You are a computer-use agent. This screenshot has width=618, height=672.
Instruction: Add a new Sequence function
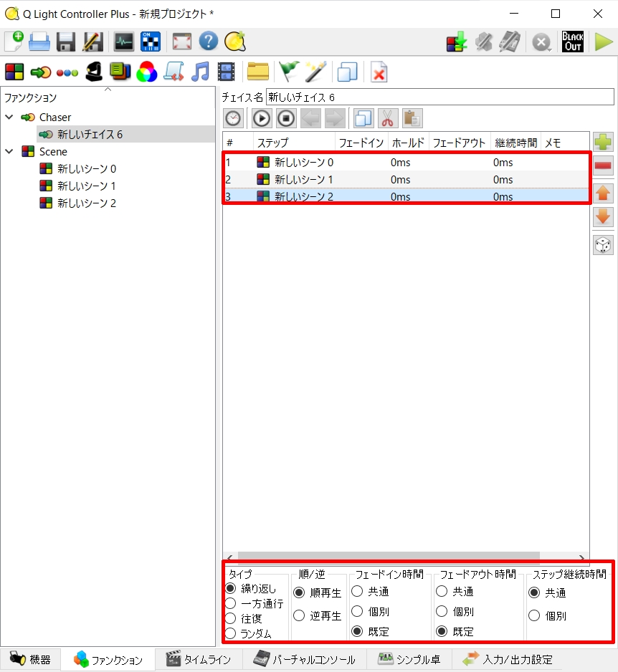click(67, 72)
